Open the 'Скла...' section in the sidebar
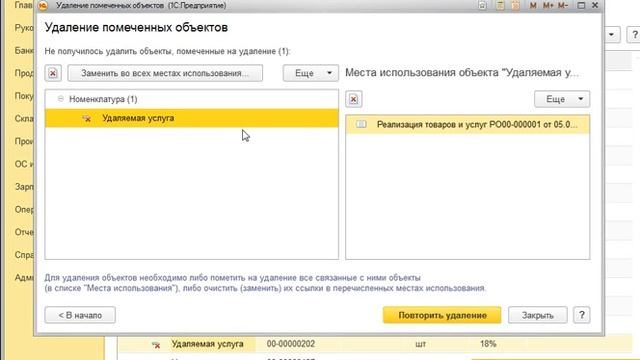The height and width of the screenshot is (360, 640). pyautogui.click(x=24, y=119)
